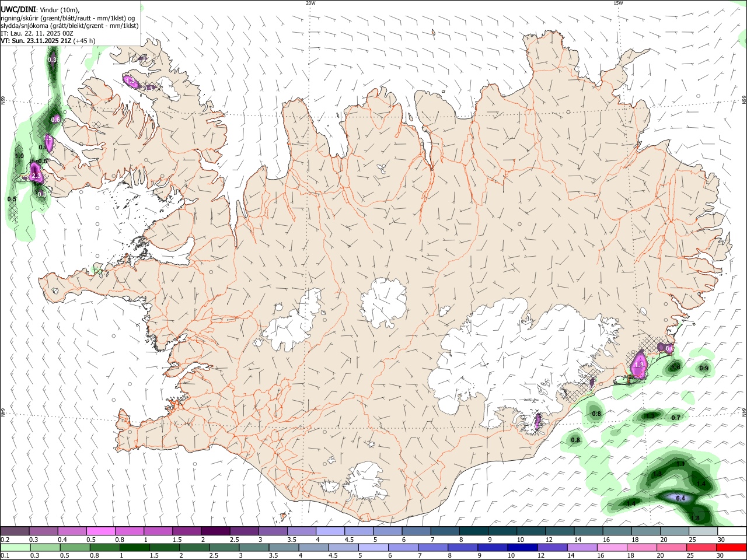Pick the palest green 0.1 mm rain swatch
This screenshot has height=560, width=747.
coord(15,547)
